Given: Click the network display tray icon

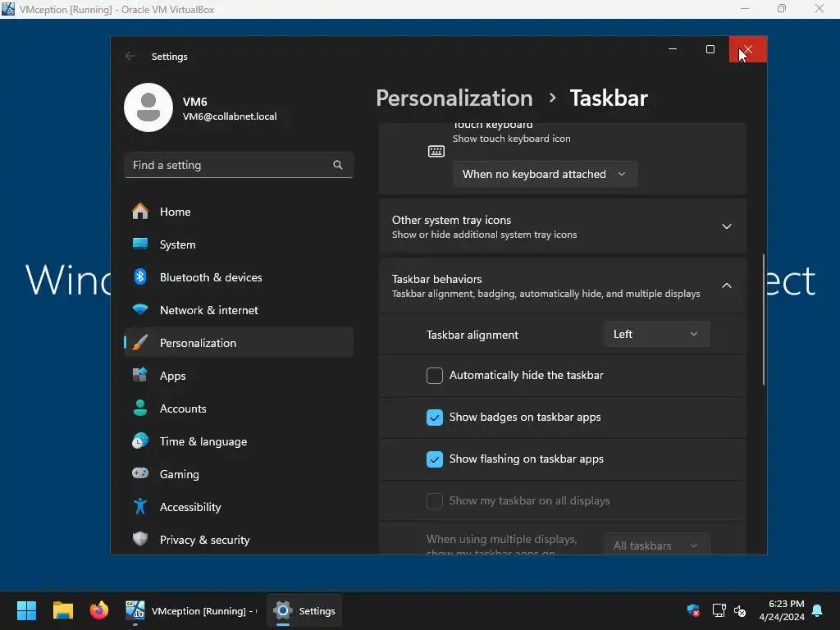Looking at the screenshot, I should coord(719,610).
